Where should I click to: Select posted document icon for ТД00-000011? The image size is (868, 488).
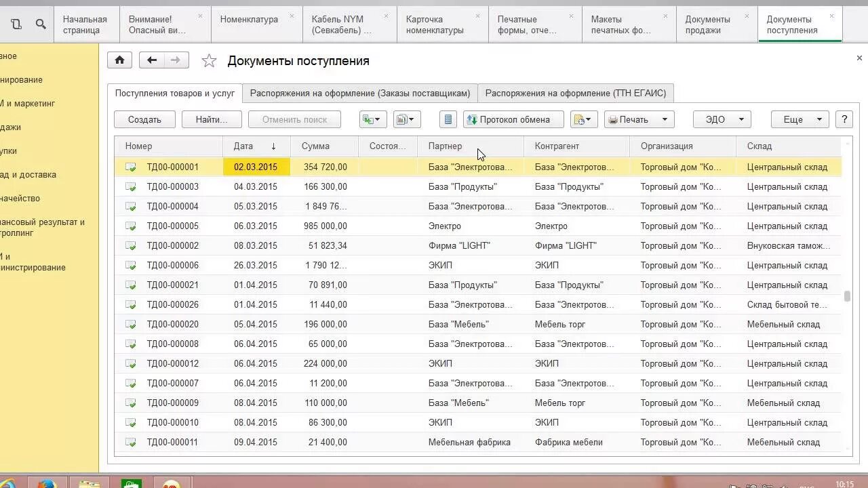pyautogui.click(x=131, y=442)
